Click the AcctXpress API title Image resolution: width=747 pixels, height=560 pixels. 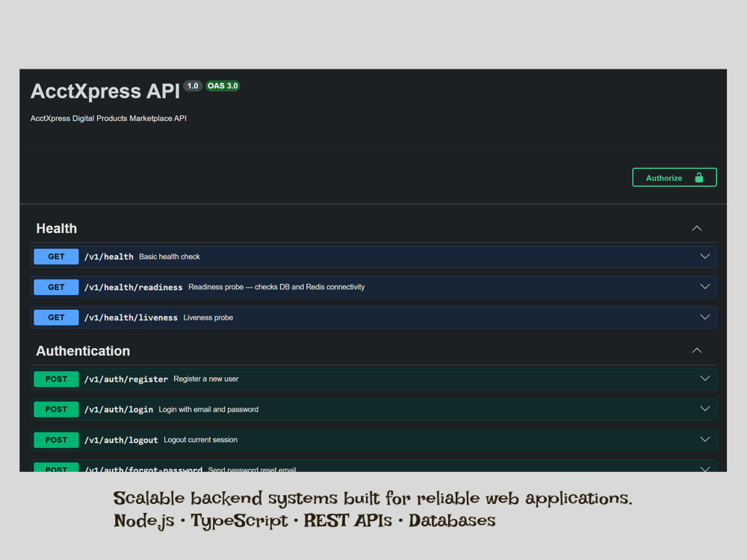[x=105, y=91]
